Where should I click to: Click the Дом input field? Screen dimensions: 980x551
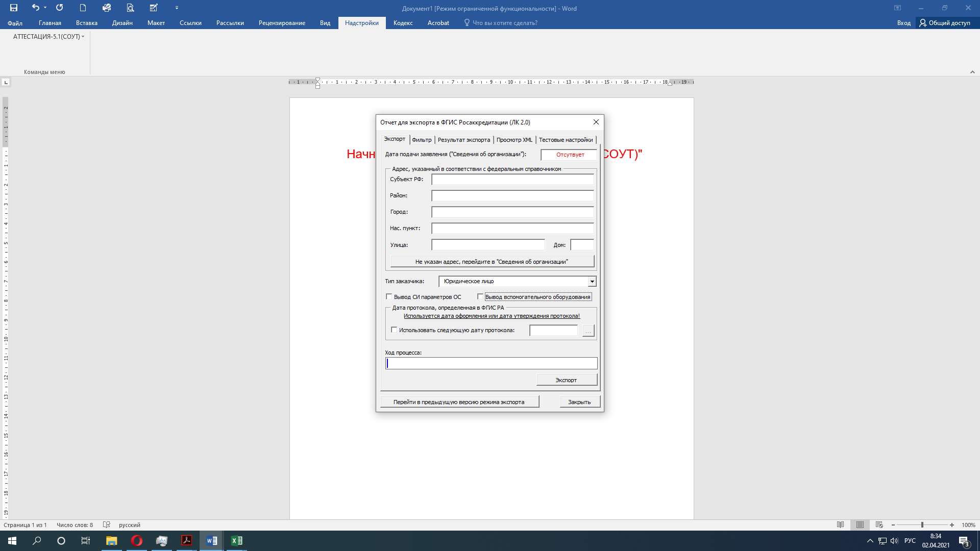pyautogui.click(x=582, y=245)
